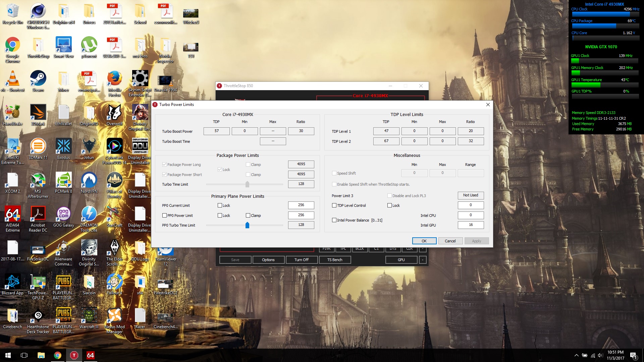This screenshot has height=362, width=644.
Task: Close the Turbo Power Limits dialog
Action: [488, 105]
